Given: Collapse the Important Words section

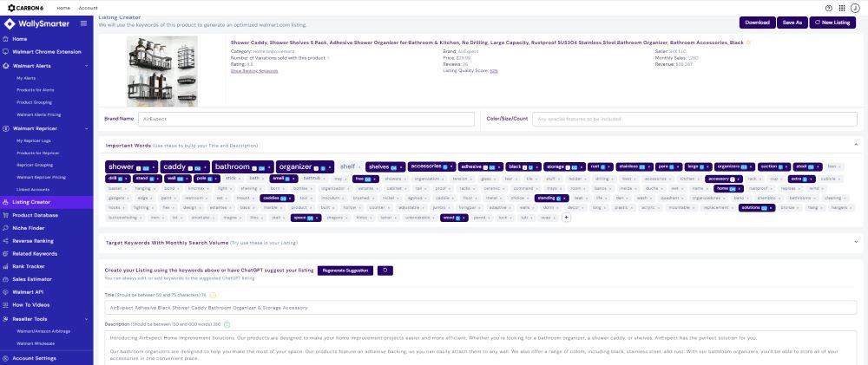Looking at the screenshot, I should (856, 145).
